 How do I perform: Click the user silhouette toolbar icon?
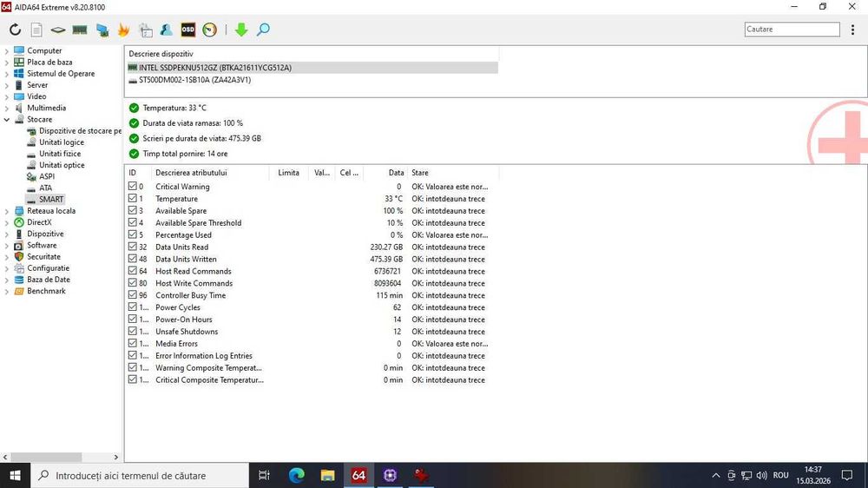166,30
